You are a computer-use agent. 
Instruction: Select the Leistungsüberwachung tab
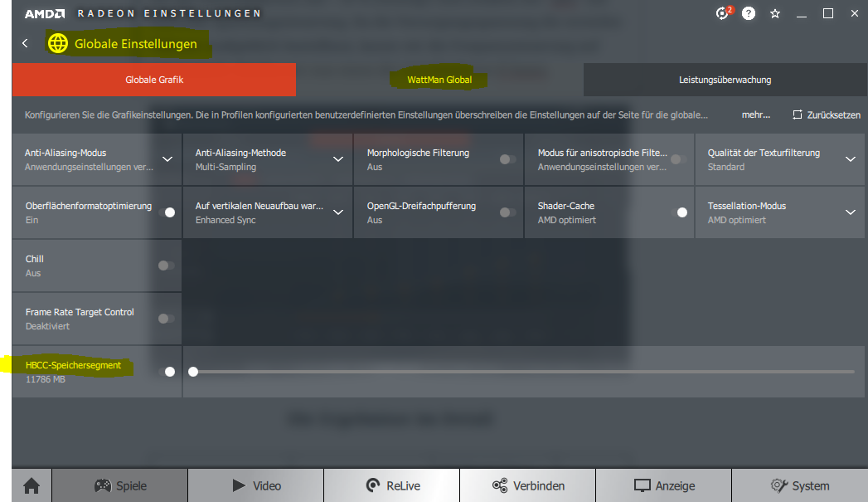(x=725, y=80)
